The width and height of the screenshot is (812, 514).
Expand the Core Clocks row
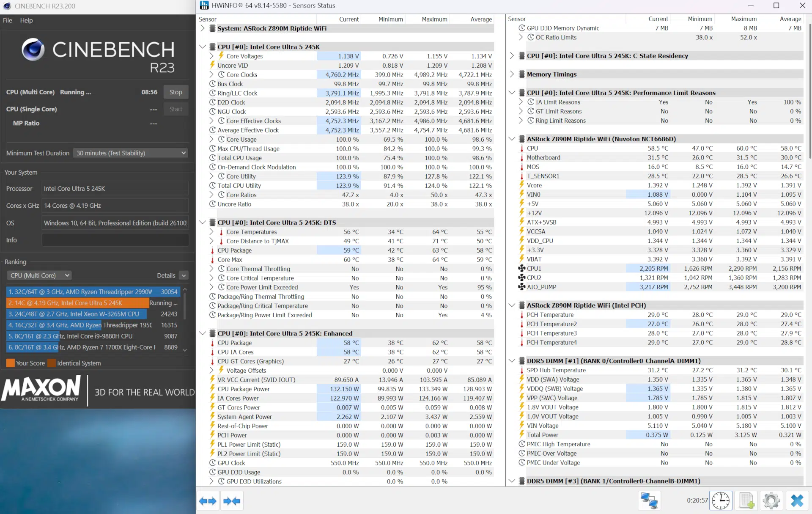coord(211,74)
